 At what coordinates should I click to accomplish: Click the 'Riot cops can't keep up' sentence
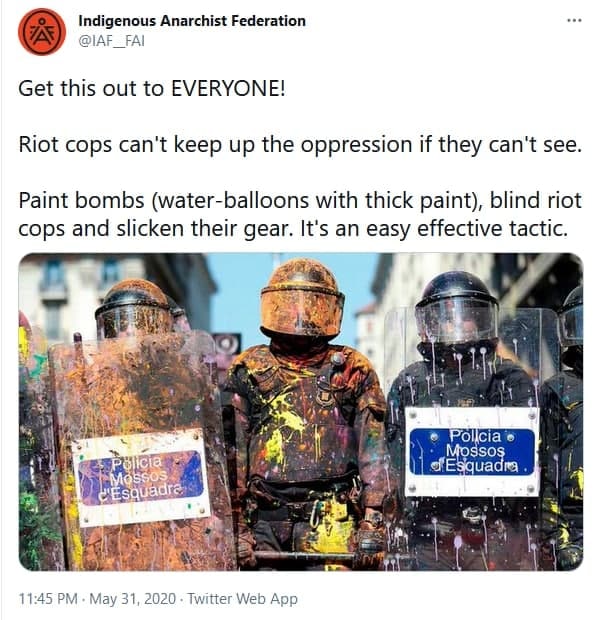click(300, 144)
